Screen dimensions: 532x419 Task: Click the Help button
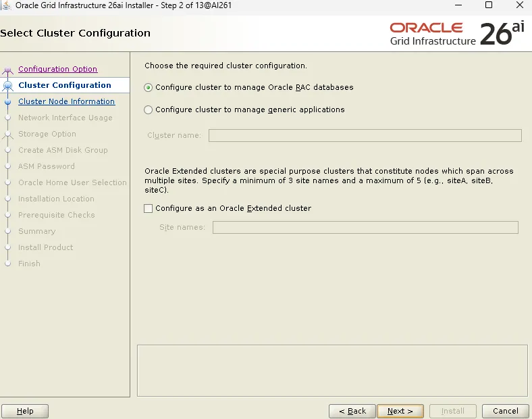tap(25, 411)
